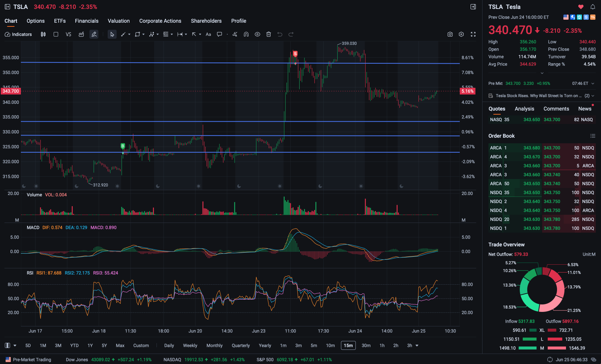Image resolution: width=601 pixels, height=364 pixels.
Task: Select Weekly candle interval
Action: point(190,345)
